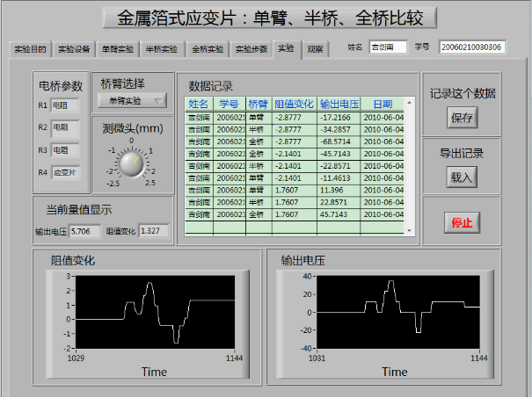Click the 学号 input field
532x398 pixels.
click(471, 47)
